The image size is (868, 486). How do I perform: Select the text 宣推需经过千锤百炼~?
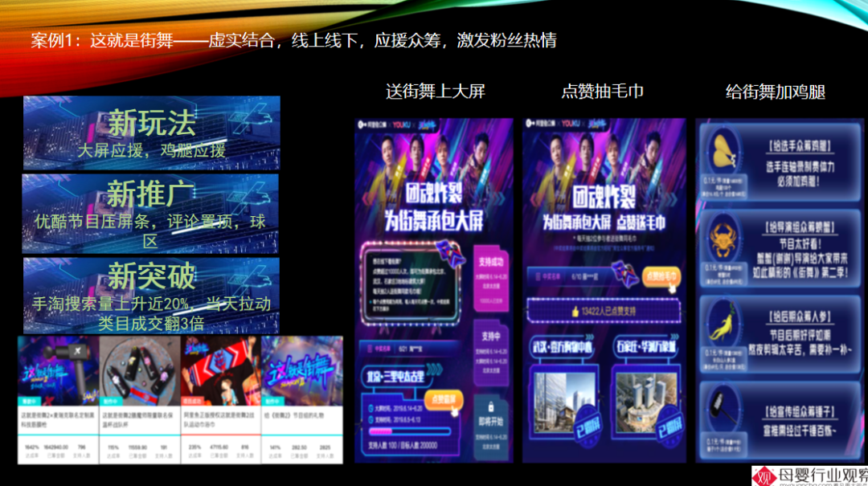[x=800, y=431]
